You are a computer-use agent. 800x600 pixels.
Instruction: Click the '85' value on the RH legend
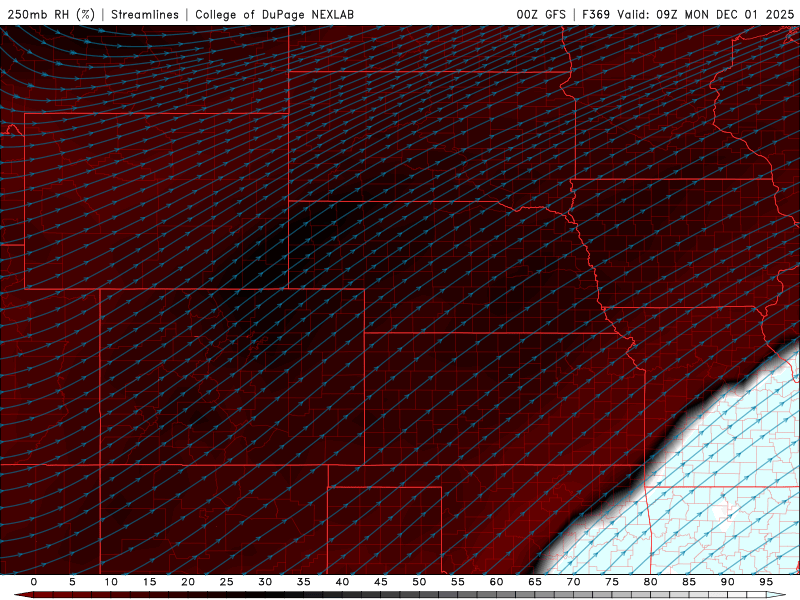689,582
